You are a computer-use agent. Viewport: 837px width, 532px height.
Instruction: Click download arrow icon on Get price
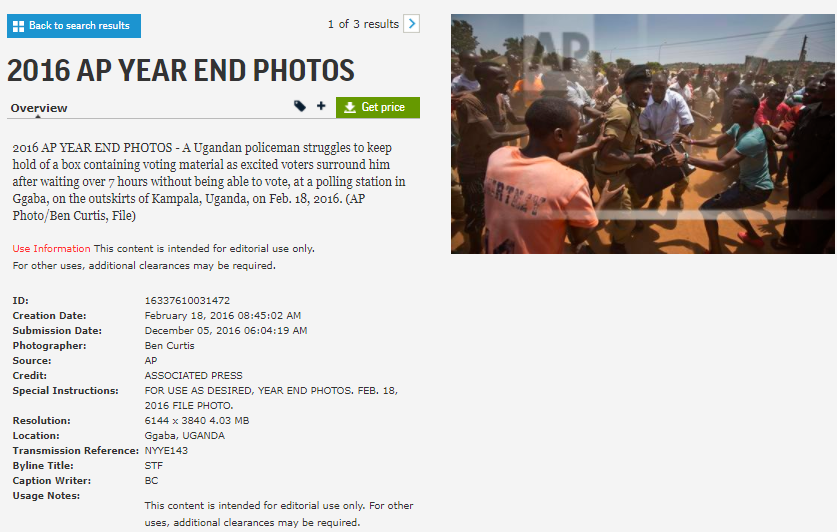(350, 107)
